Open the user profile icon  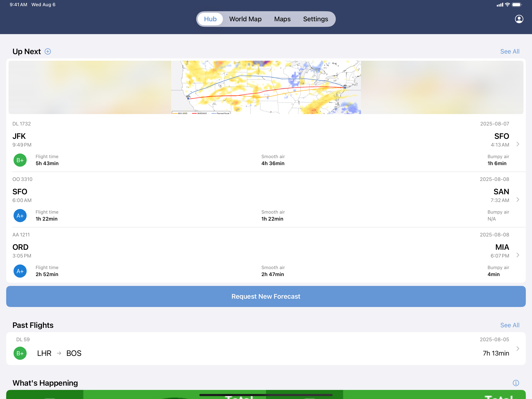(519, 19)
